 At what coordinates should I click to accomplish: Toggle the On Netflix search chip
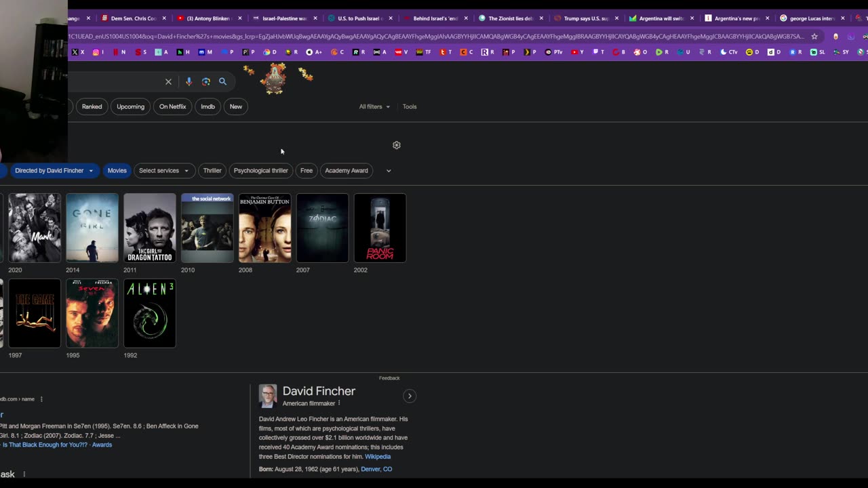tap(172, 106)
